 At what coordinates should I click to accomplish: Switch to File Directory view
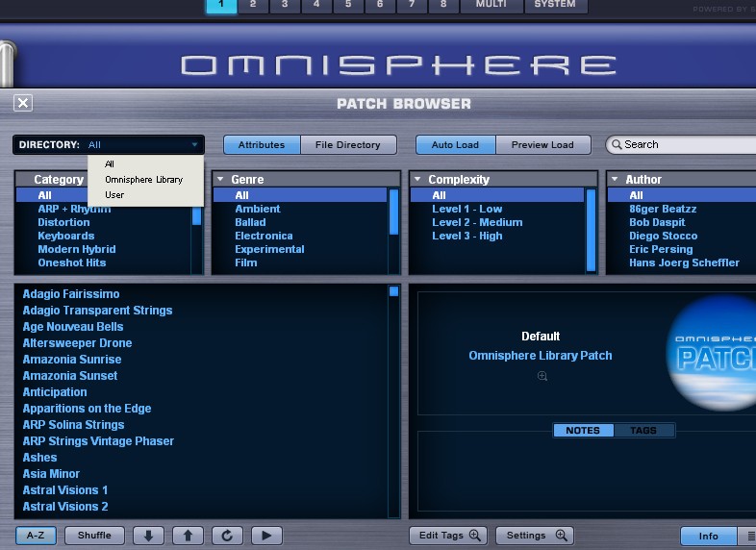tap(348, 144)
